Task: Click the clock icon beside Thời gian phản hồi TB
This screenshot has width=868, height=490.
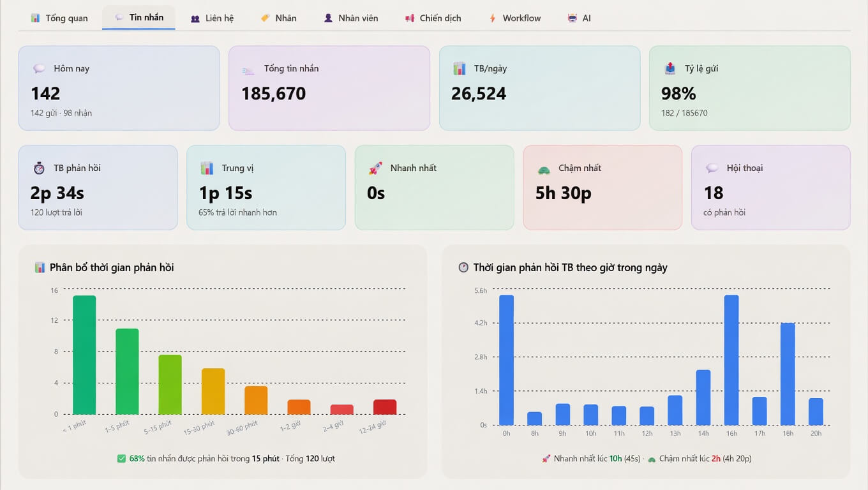Action: (463, 267)
